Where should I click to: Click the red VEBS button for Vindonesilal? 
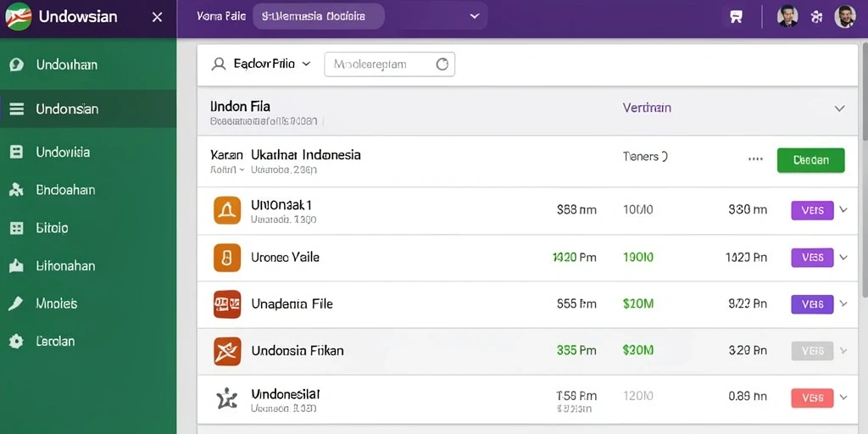pos(813,398)
